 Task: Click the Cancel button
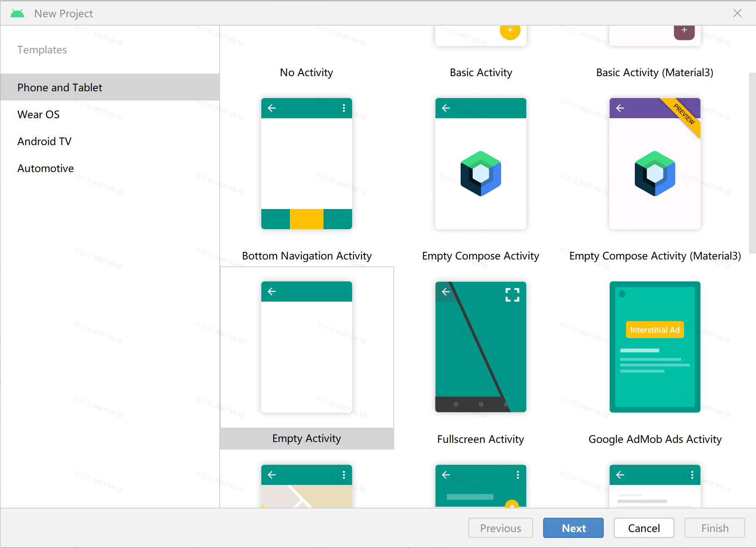tap(644, 528)
